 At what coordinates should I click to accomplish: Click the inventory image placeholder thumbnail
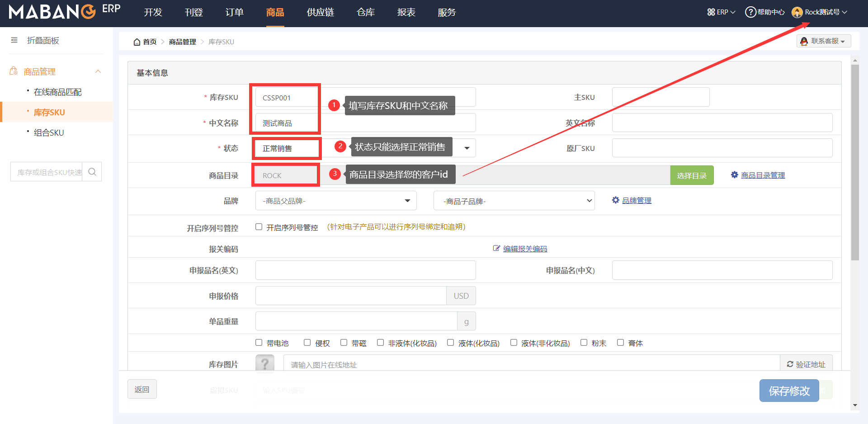[265, 364]
